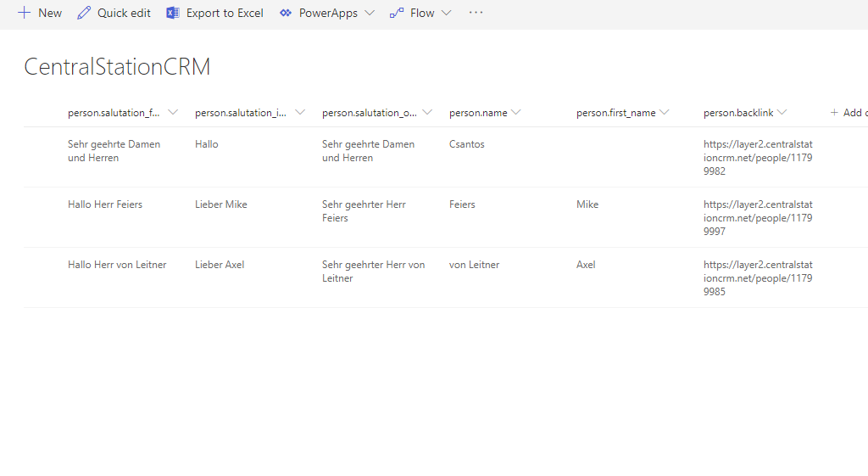
Task: Click the Quick edit label
Action: [x=124, y=13]
